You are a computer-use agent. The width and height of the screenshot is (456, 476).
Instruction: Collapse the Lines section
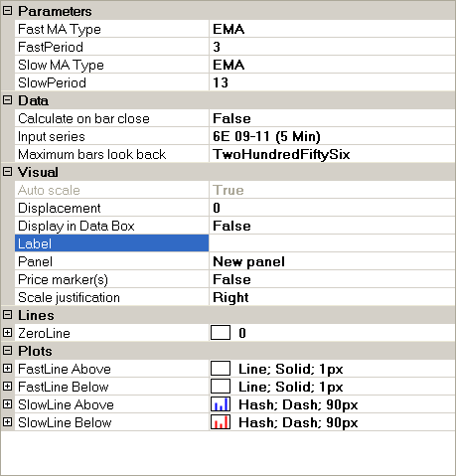pos(7,315)
